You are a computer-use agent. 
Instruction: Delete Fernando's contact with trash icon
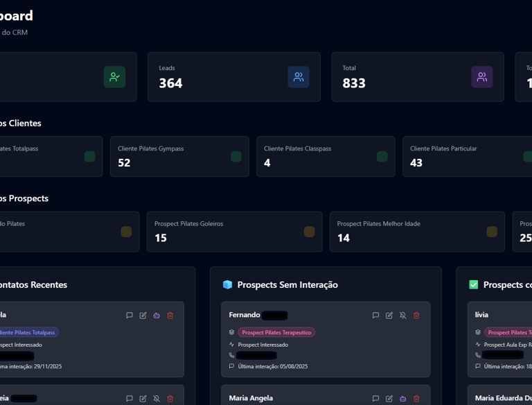[x=416, y=316]
